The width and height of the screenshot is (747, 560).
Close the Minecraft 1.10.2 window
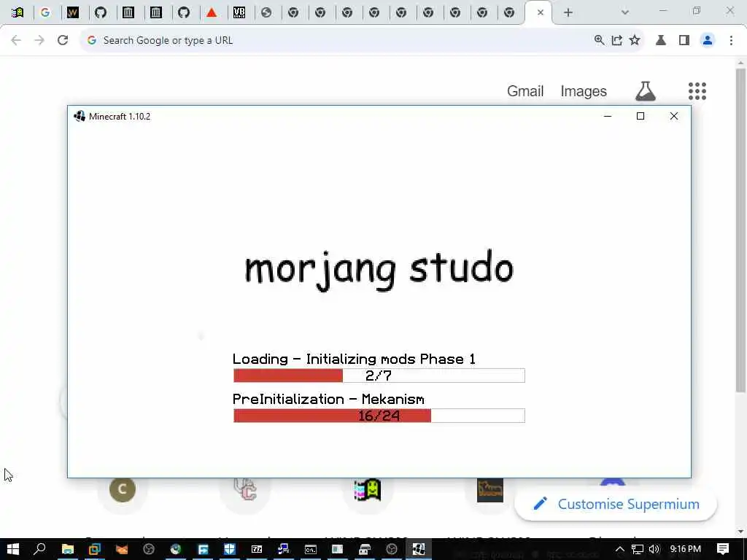673,116
